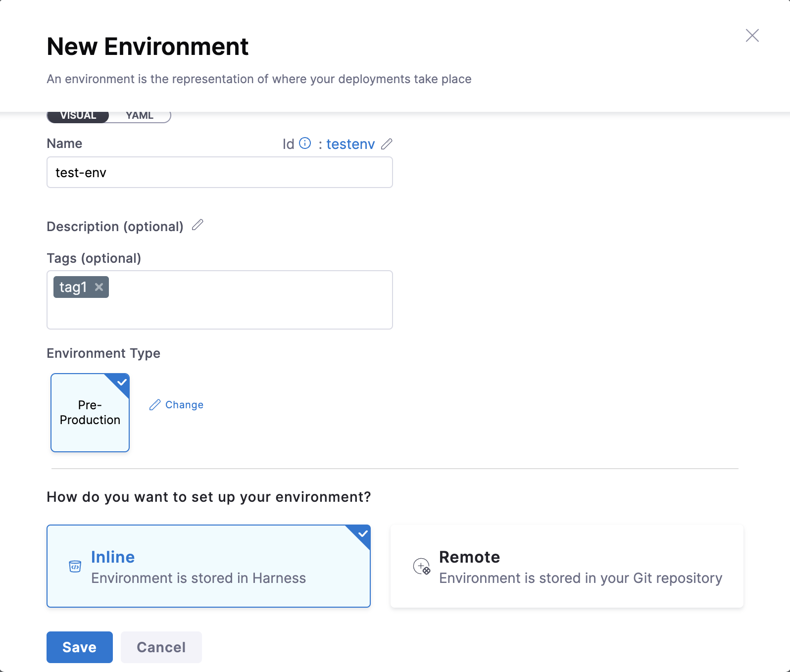Click the Description (optional) label

(115, 227)
